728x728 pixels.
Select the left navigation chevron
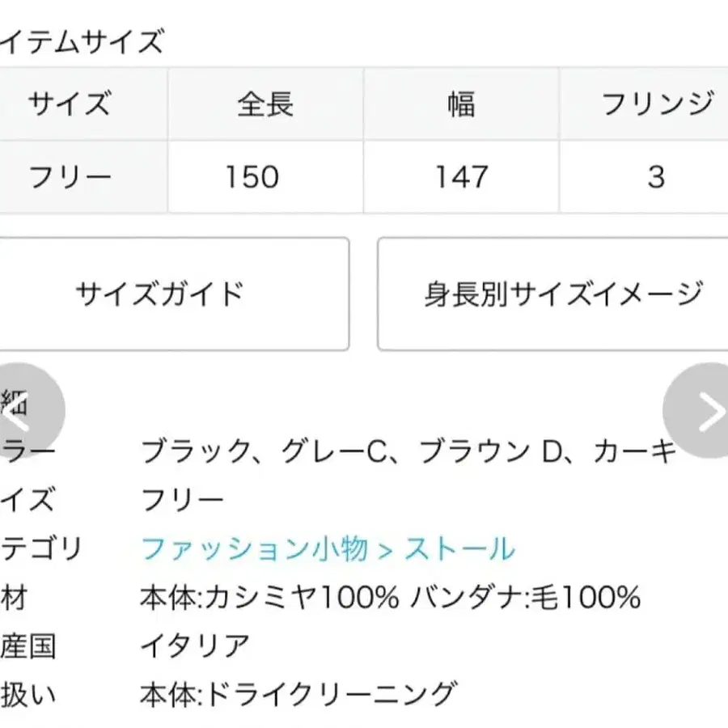[x=24, y=410]
